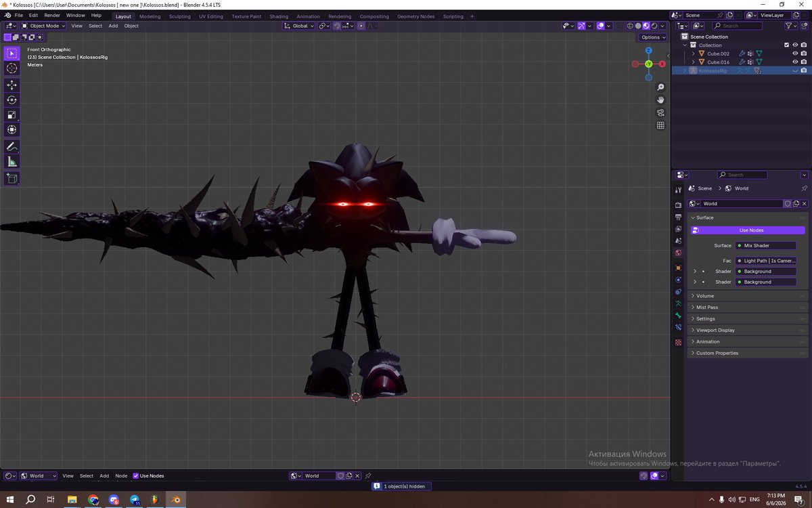
Task: Activate the Transform tool
Action: 12,129
